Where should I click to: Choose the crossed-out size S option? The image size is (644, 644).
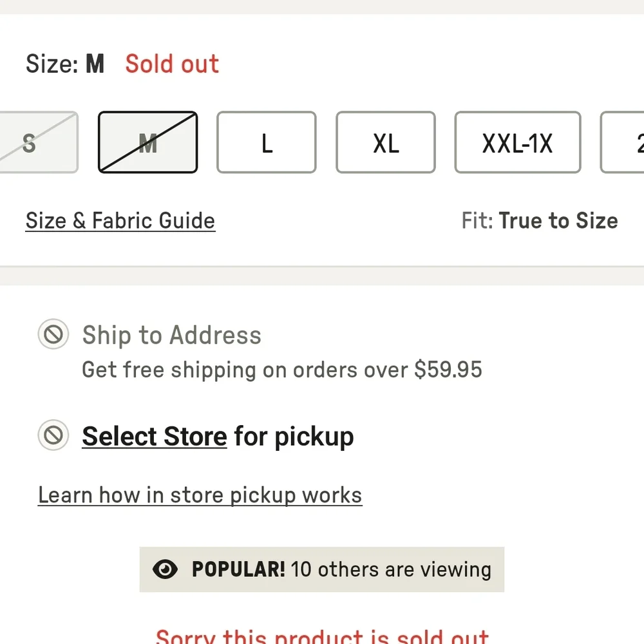point(38,142)
